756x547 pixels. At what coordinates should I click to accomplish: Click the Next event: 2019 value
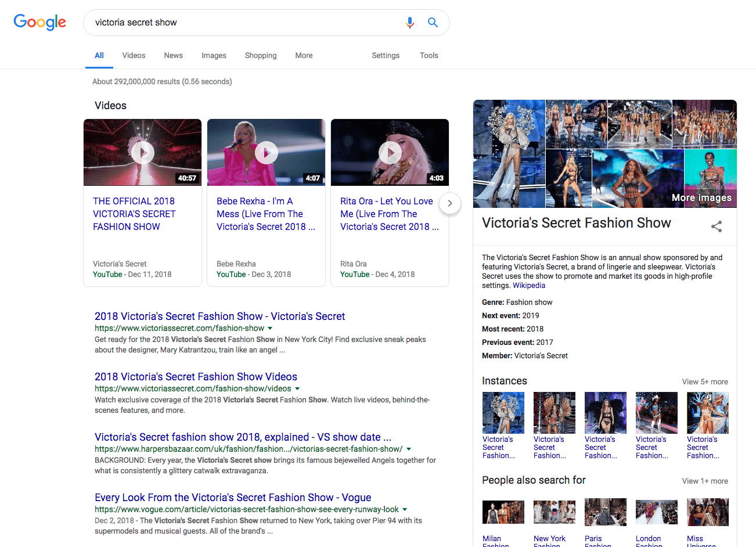(x=531, y=316)
